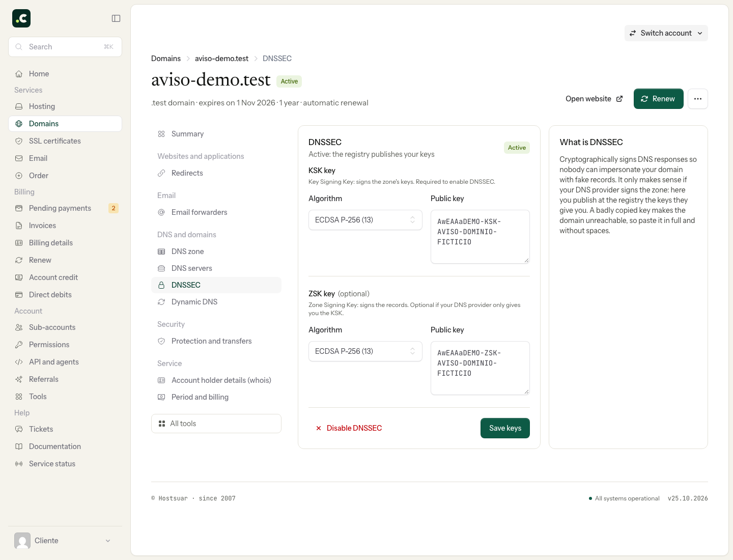
Task: Click the Service status signal icon
Action: [19, 464]
